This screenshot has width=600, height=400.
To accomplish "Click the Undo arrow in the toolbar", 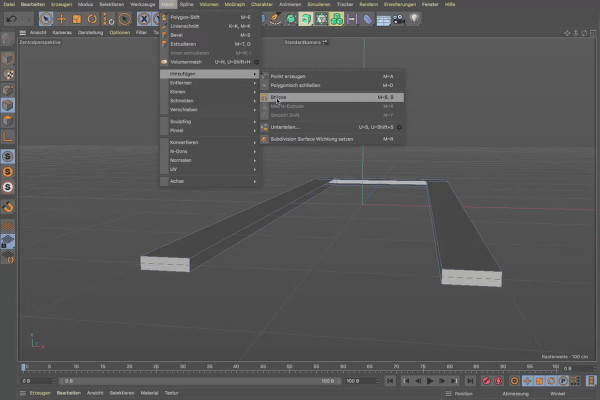I will (12, 19).
